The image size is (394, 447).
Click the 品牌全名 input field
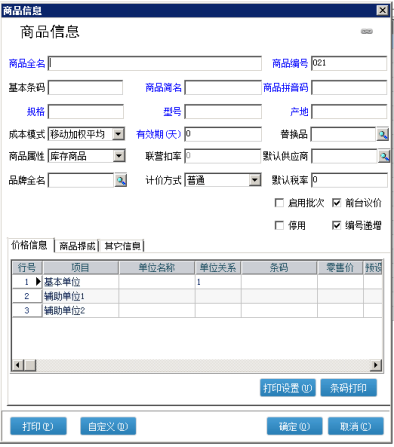click(81, 180)
